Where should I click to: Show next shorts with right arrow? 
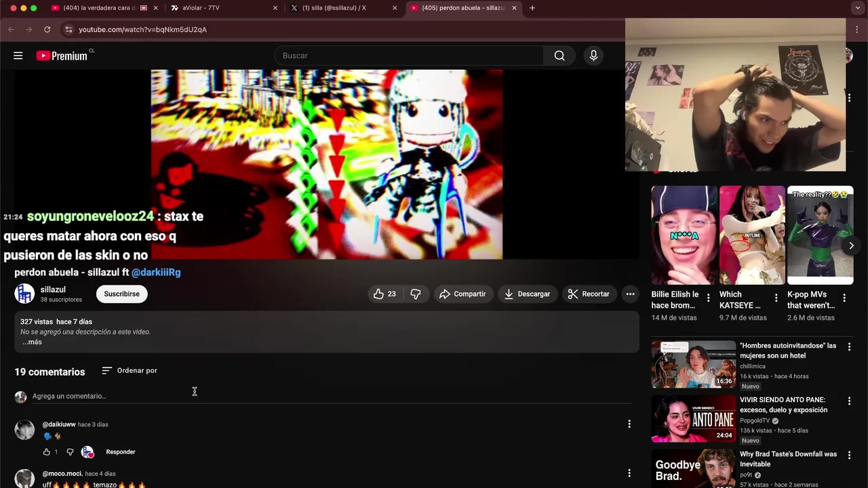(851, 245)
